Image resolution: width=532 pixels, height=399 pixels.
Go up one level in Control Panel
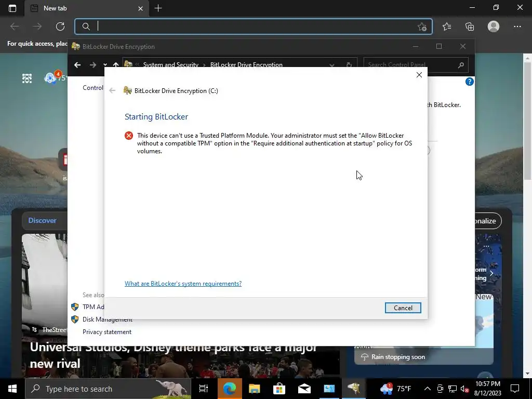click(x=116, y=64)
